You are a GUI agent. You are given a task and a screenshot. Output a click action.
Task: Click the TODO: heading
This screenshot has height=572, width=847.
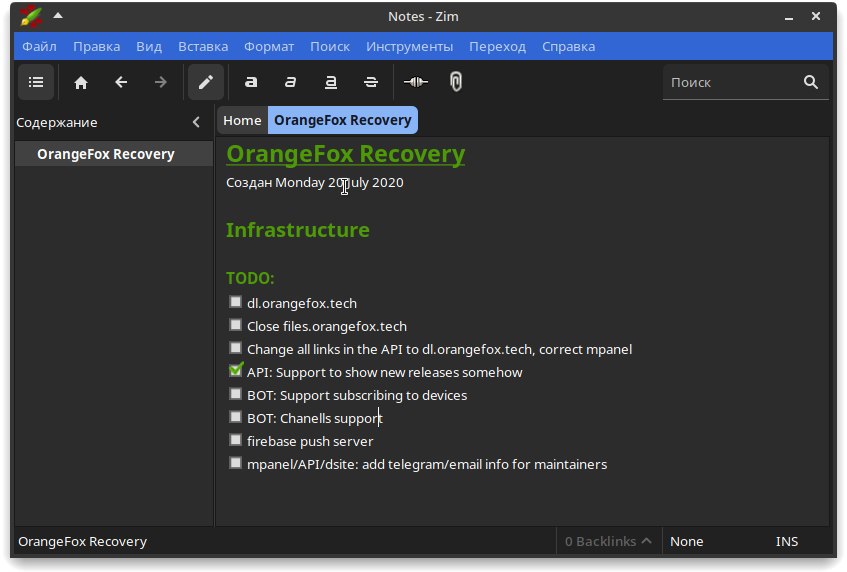[250, 278]
